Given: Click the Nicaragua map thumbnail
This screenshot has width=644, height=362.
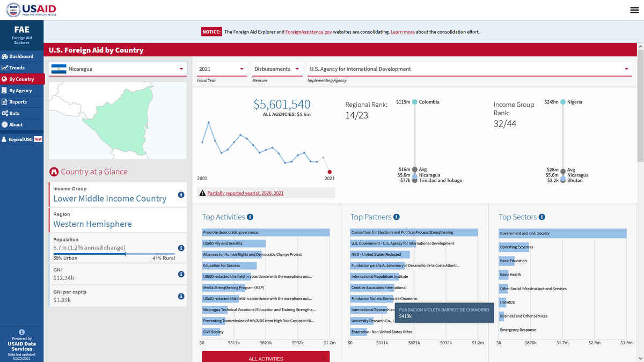Looking at the screenshot, I should click(x=118, y=120).
